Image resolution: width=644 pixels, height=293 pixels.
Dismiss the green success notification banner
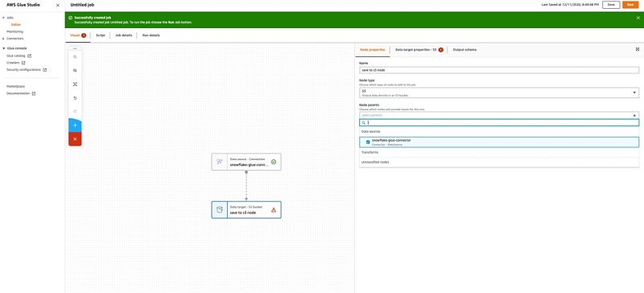[x=638, y=18]
